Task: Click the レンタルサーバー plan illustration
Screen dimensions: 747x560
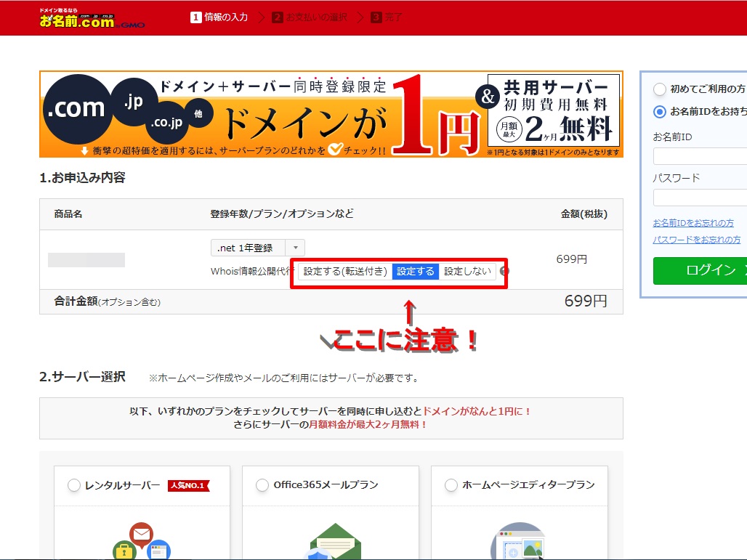Action: [x=142, y=541]
